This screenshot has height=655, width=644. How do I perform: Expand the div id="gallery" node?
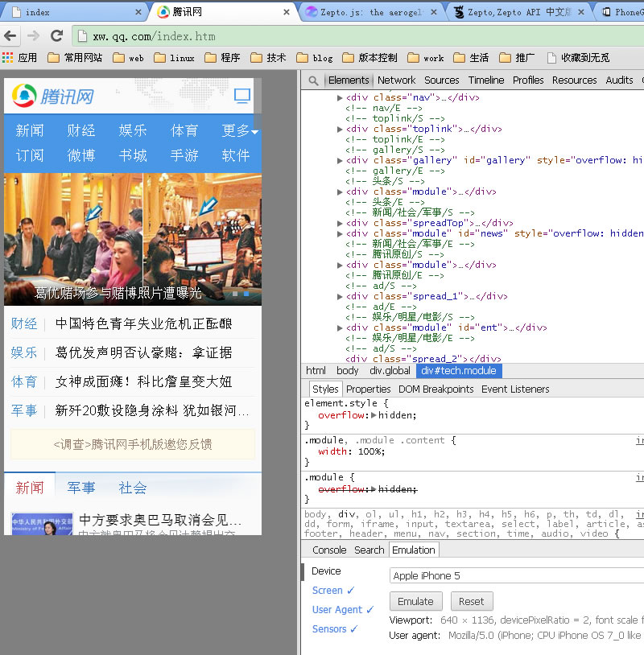tap(340, 160)
